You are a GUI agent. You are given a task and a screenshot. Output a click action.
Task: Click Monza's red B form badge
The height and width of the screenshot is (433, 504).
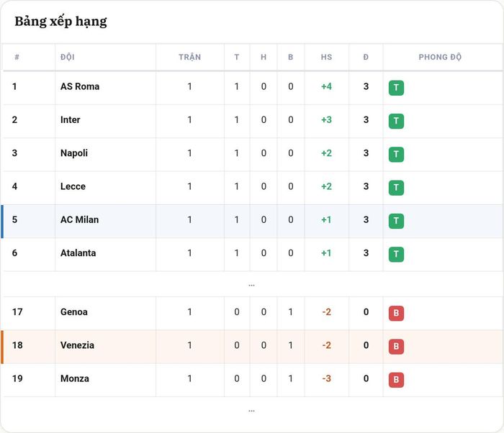coord(396,380)
